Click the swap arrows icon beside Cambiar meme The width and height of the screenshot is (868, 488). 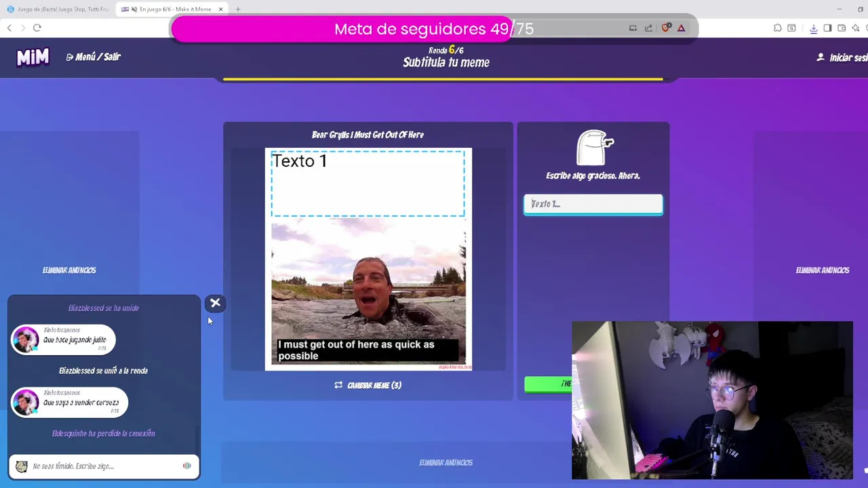pyautogui.click(x=338, y=385)
